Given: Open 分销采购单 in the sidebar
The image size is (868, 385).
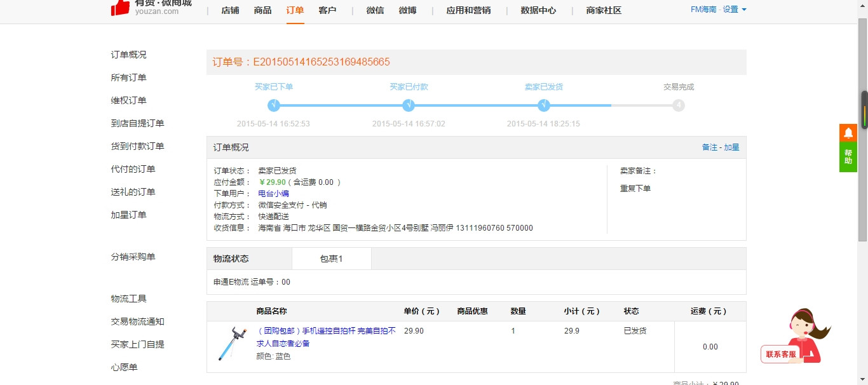Looking at the screenshot, I should [133, 257].
